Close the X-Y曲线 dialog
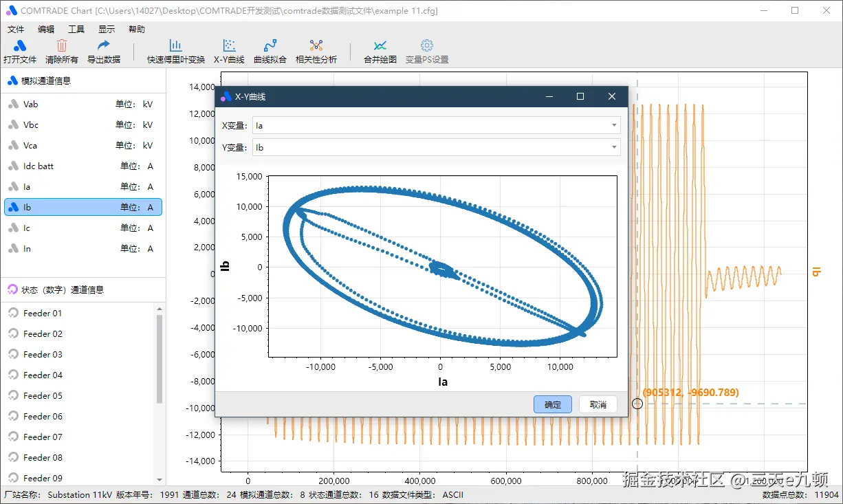Screen dimensions: 843x504 tap(612, 96)
